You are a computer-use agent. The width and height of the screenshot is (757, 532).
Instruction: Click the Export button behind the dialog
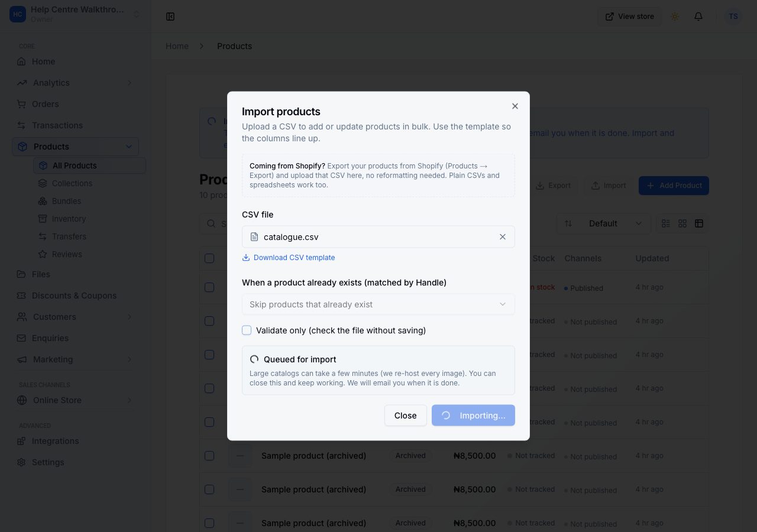coord(554,186)
